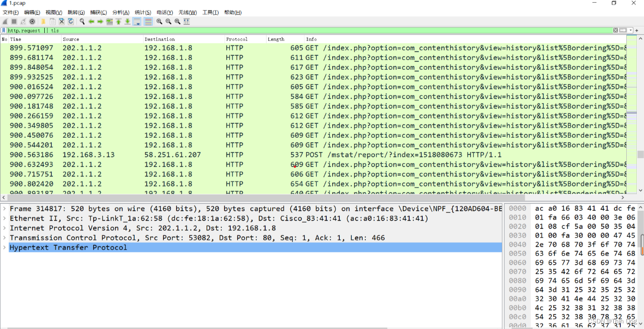Open the 帮助(H) menu
644x329 pixels.
[x=233, y=13]
